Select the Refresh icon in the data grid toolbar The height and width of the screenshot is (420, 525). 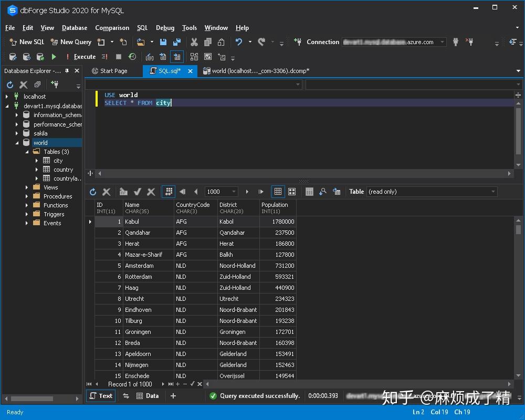coord(93,192)
